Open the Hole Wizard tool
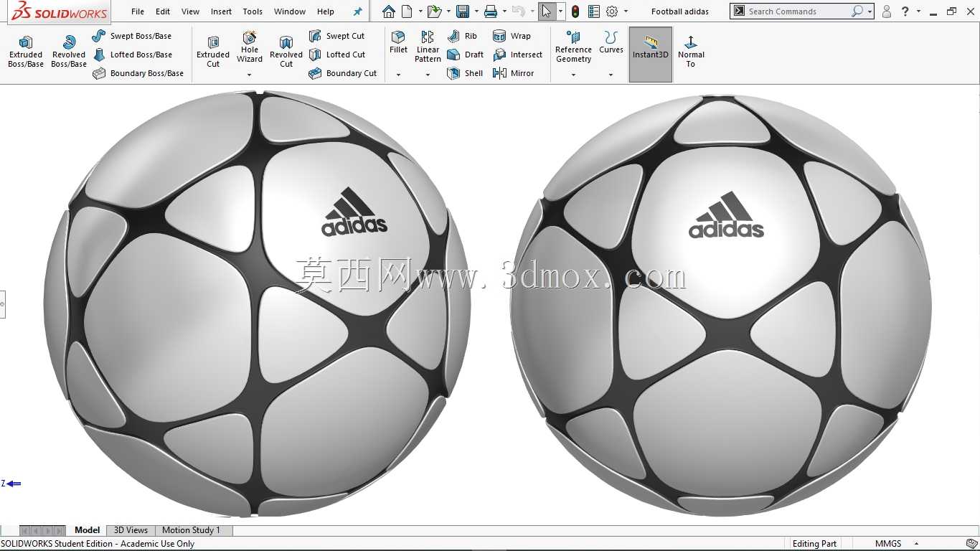The height and width of the screenshot is (551, 980). (250, 47)
